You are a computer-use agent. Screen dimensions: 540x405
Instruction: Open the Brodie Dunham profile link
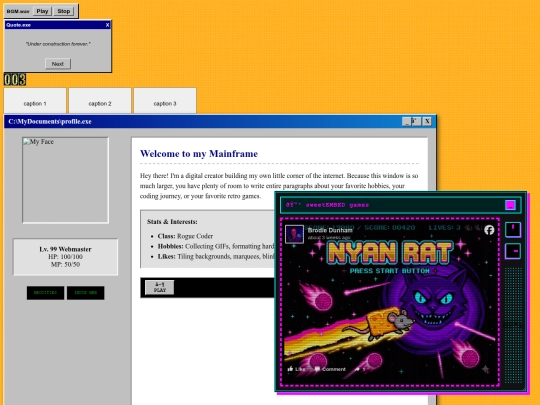point(330,230)
